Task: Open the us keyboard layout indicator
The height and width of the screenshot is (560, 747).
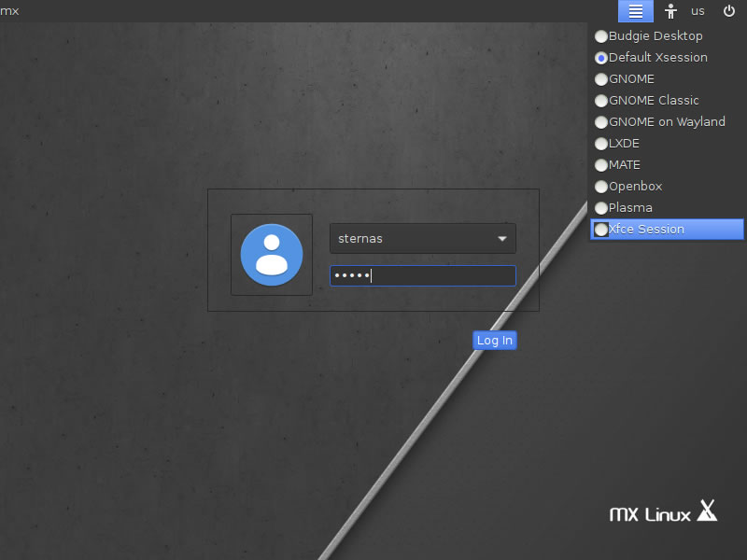Action: point(698,11)
